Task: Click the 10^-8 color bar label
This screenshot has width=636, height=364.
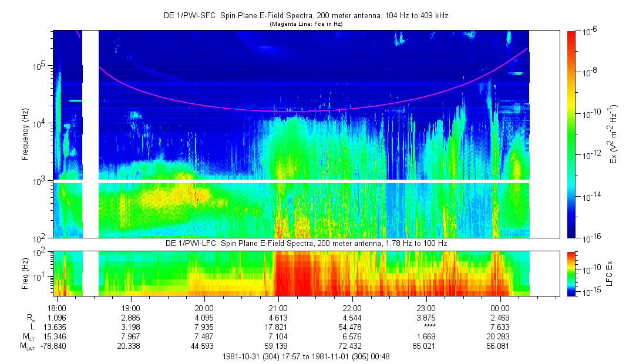Action: point(590,73)
